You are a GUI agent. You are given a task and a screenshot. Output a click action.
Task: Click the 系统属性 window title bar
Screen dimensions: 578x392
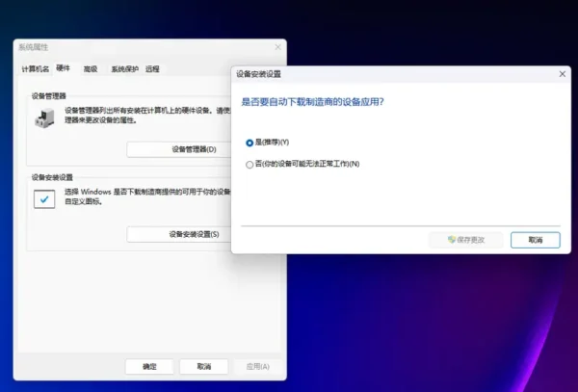(x=144, y=47)
